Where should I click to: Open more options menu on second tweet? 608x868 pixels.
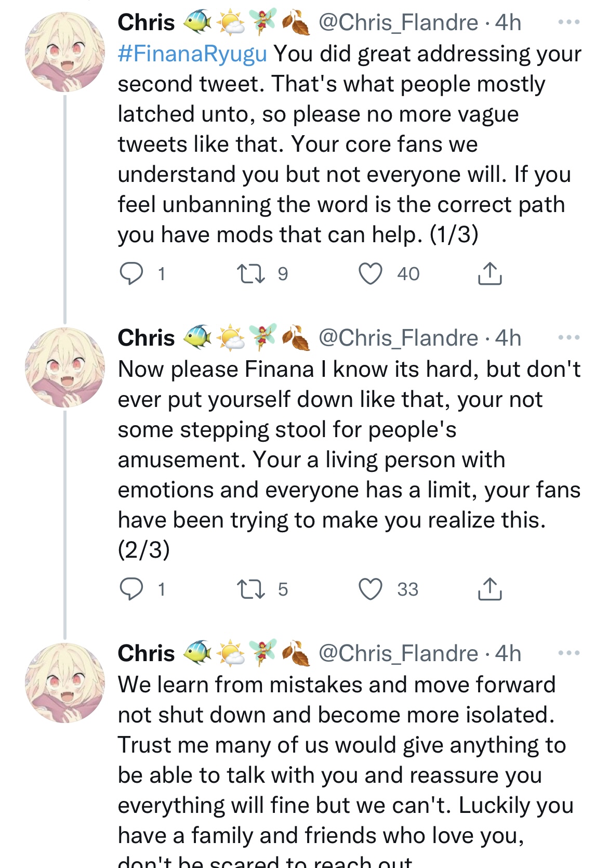pos(569,338)
